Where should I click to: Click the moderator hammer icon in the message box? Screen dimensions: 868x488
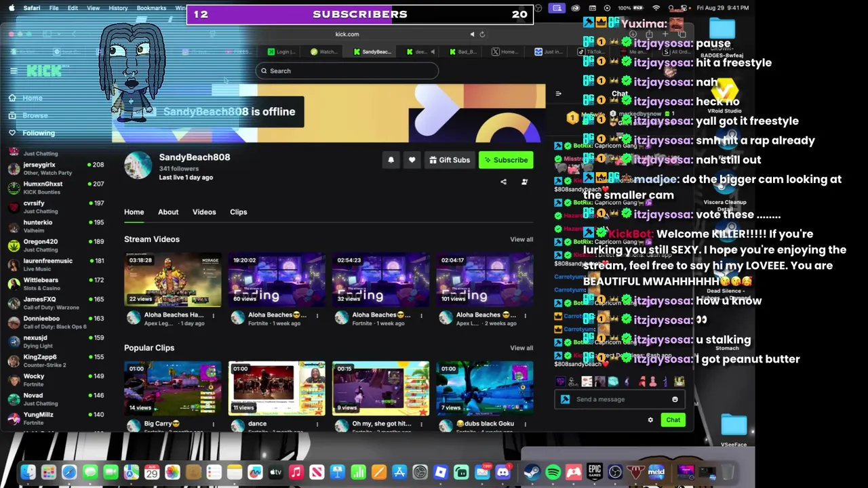(565, 399)
